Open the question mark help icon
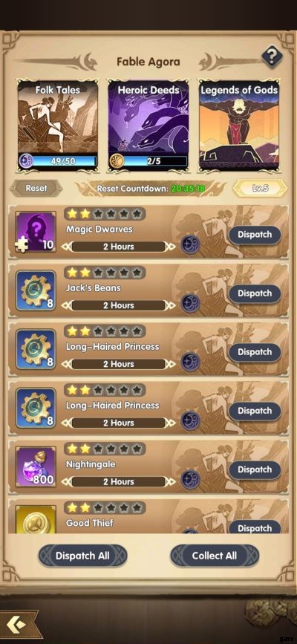 (x=272, y=55)
